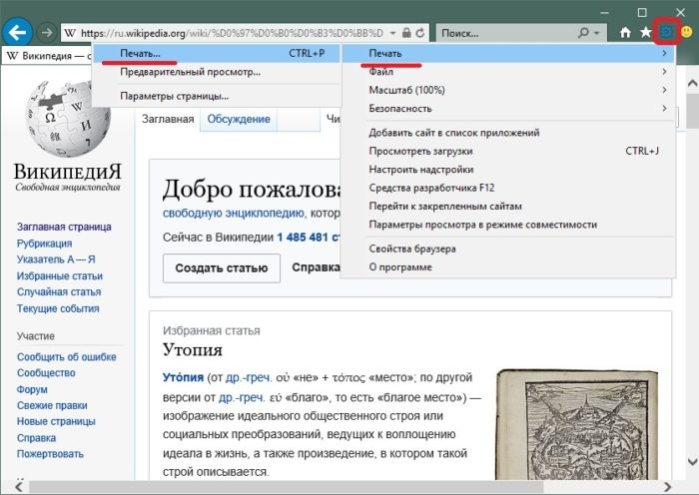Click the smiley feedback icon
699x495 pixels.
point(687,32)
